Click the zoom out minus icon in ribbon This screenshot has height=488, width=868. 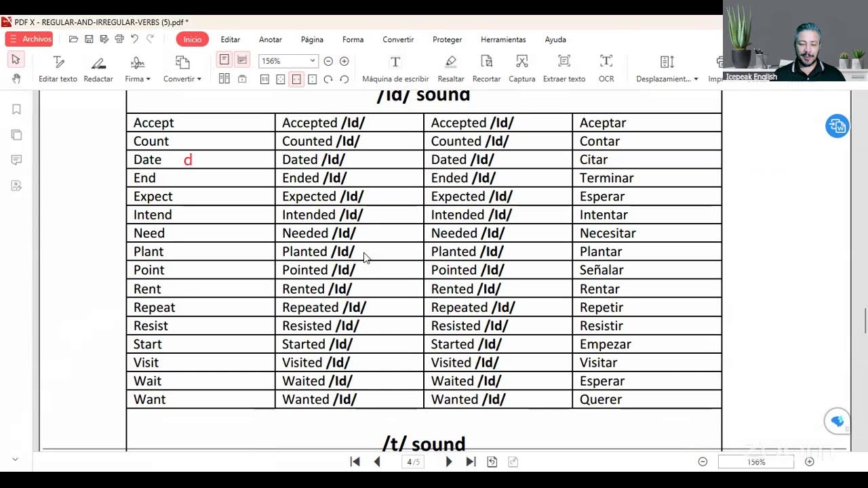[x=328, y=61]
